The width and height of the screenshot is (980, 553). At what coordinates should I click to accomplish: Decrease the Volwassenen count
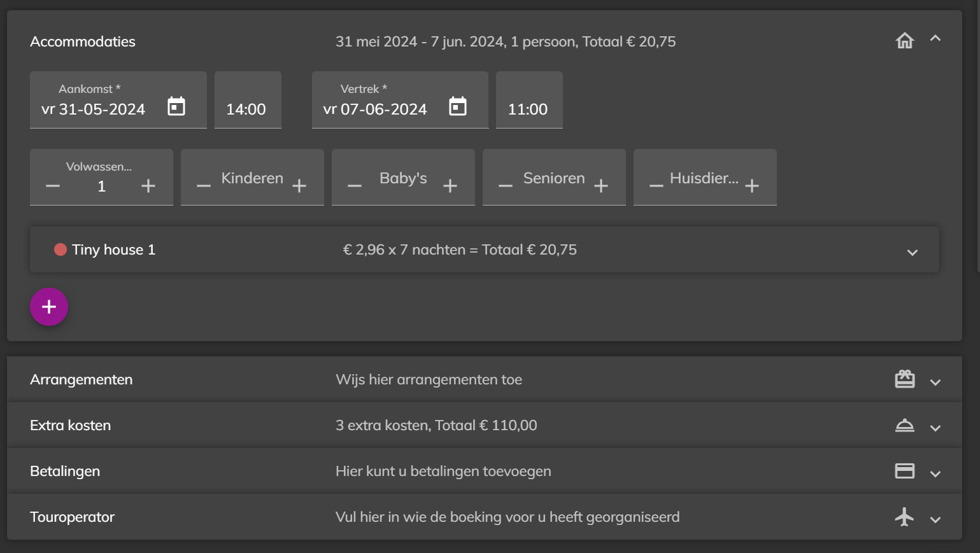53,186
